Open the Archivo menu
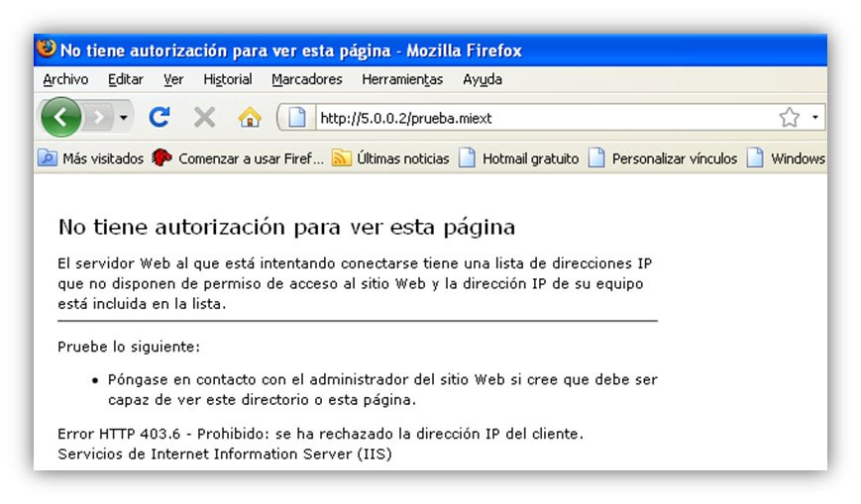Screen dimensions: 861x504 [x=65, y=79]
